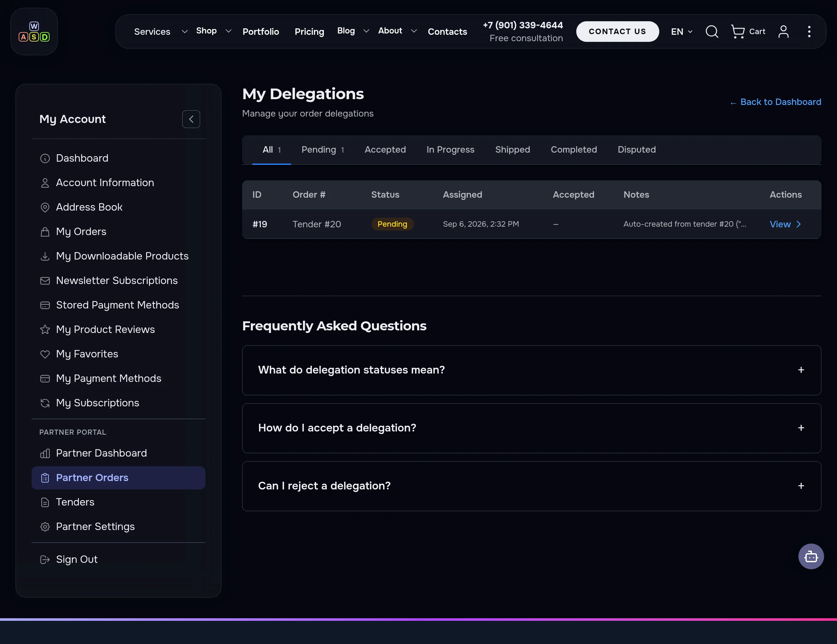The width and height of the screenshot is (837, 644).
Task: Switch to the Shipped tab
Action: (x=513, y=150)
